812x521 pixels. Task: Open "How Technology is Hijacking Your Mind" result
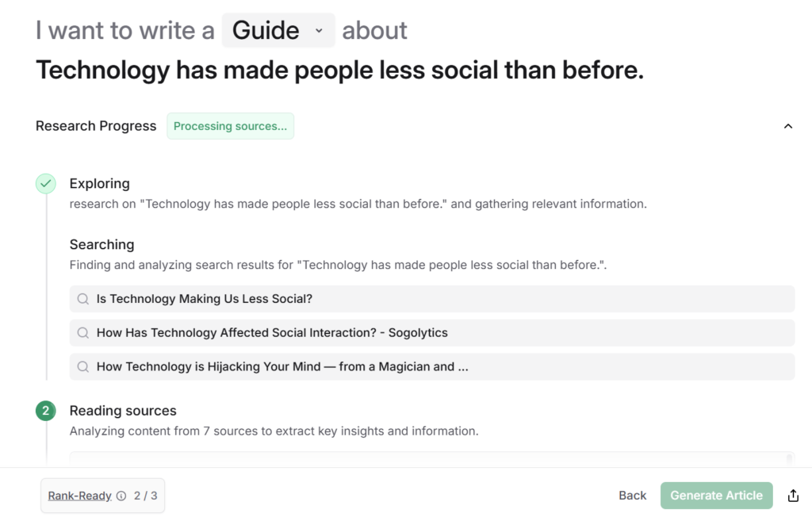282,367
